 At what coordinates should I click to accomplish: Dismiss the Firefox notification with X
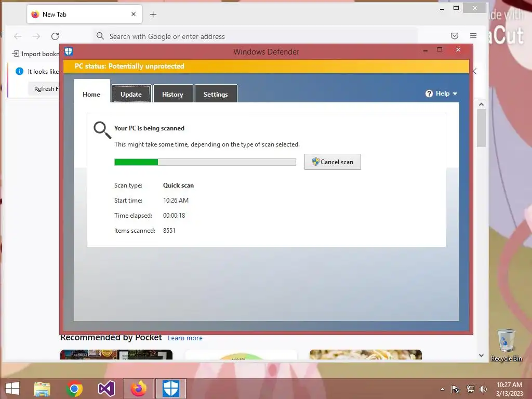(x=475, y=71)
